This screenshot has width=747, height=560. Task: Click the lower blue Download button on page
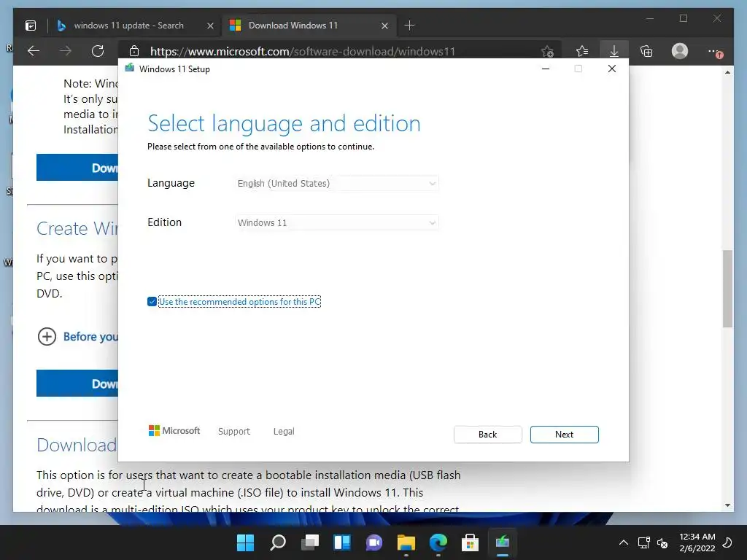[77, 383]
